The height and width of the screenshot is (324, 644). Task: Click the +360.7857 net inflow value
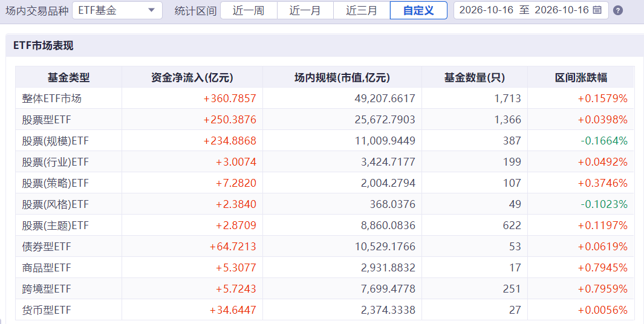point(230,99)
